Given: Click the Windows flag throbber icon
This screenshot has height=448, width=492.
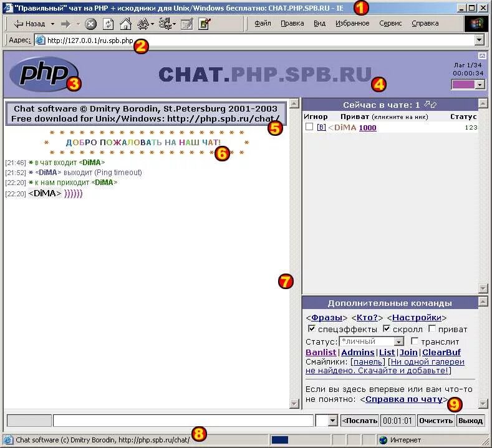Looking at the screenshot, I should [x=476, y=24].
